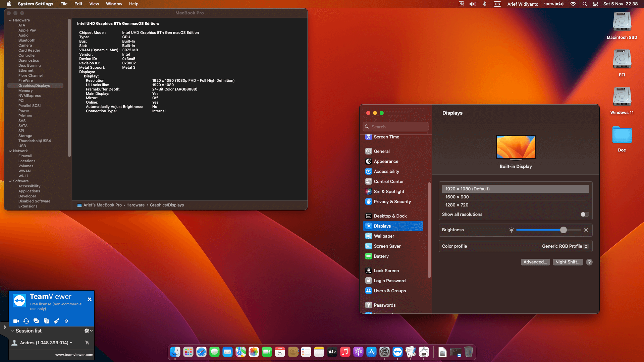Open General settings pane
The width and height of the screenshot is (644, 362).
393,152
